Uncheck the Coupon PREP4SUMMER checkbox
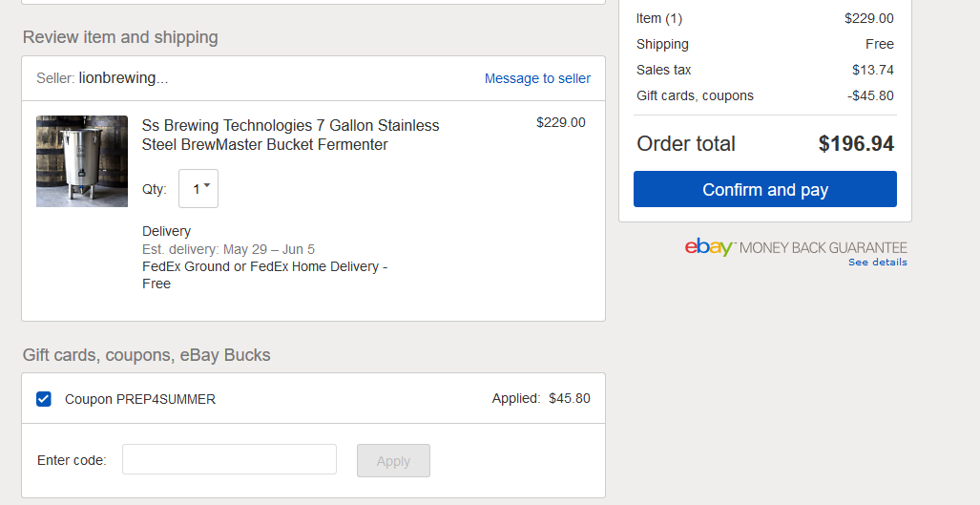 click(44, 399)
